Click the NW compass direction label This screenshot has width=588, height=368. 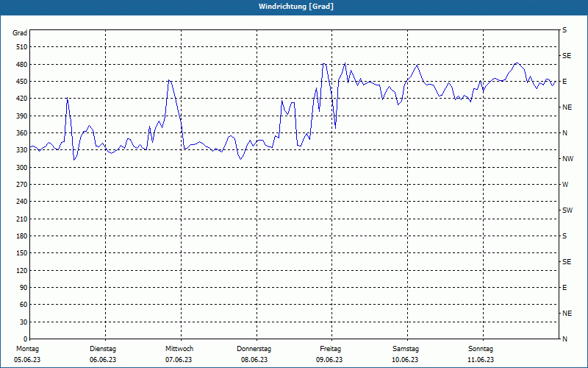coord(567,159)
